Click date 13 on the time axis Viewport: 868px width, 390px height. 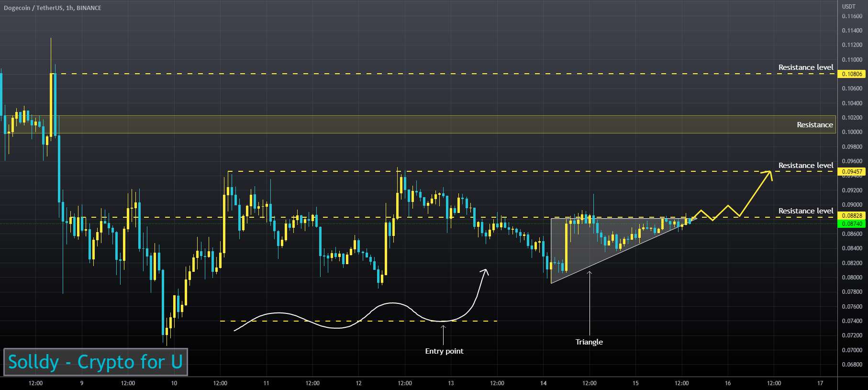(x=451, y=383)
